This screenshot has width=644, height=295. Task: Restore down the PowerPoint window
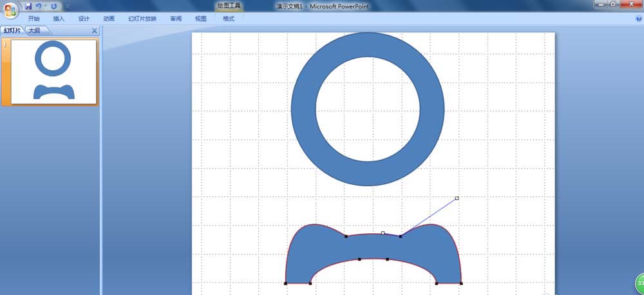(613, 4)
